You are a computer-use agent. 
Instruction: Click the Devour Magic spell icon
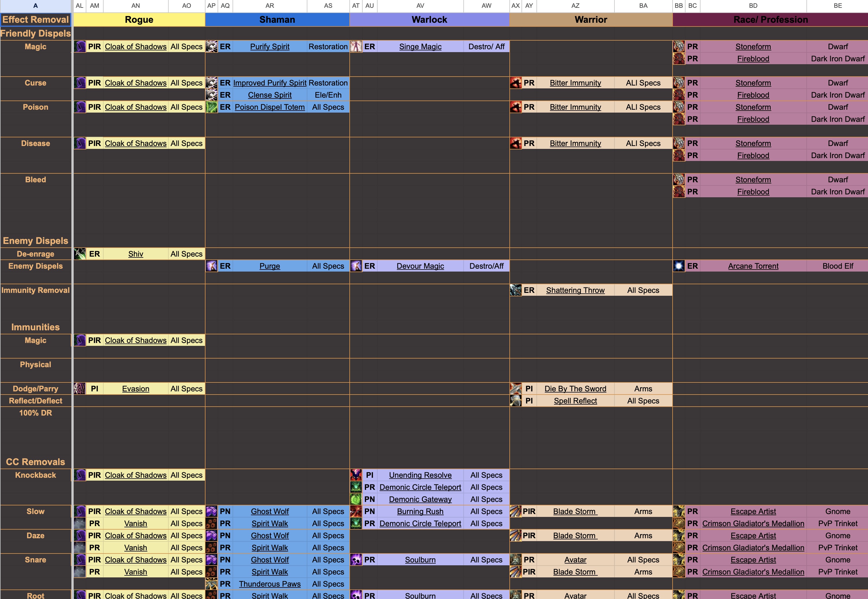pyautogui.click(x=356, y=266)
